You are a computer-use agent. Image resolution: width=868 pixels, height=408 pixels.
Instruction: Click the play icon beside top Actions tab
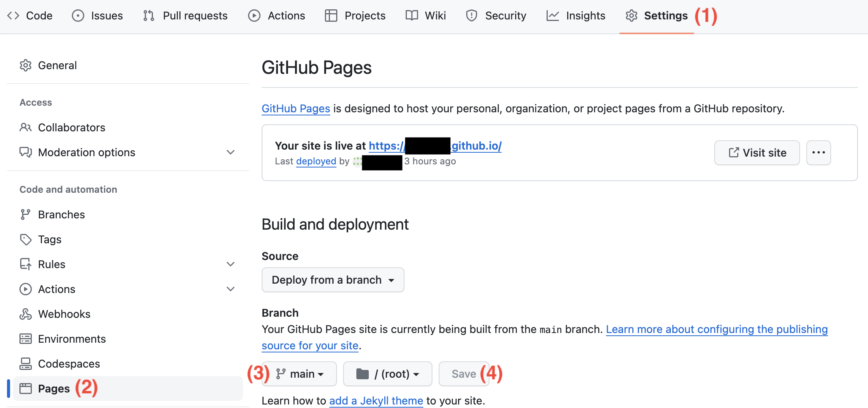click(254, 16)
